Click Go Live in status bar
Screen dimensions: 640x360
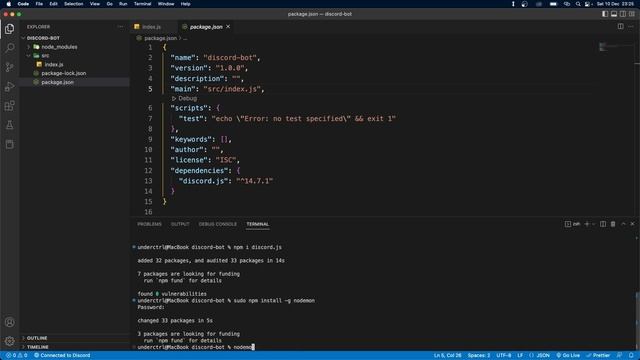pos(568,356)
